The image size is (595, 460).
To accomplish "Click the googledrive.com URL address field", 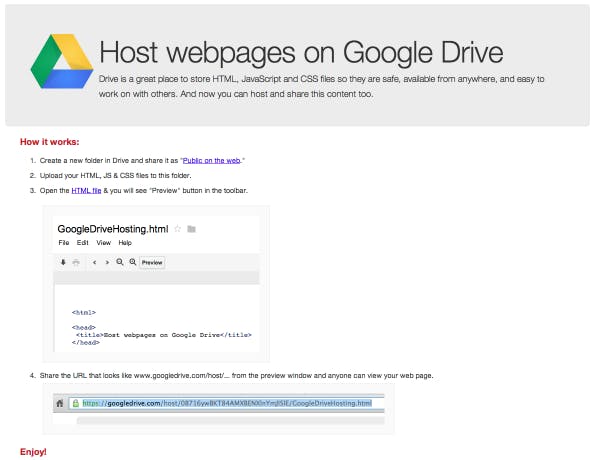I will coord(227,403).
